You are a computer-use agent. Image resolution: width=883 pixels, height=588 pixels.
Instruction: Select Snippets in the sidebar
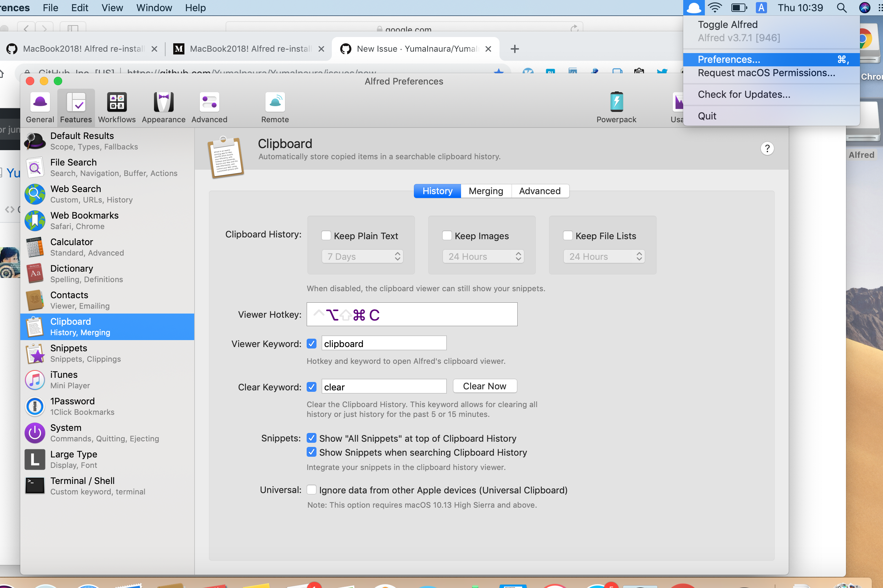pos(107,353)
